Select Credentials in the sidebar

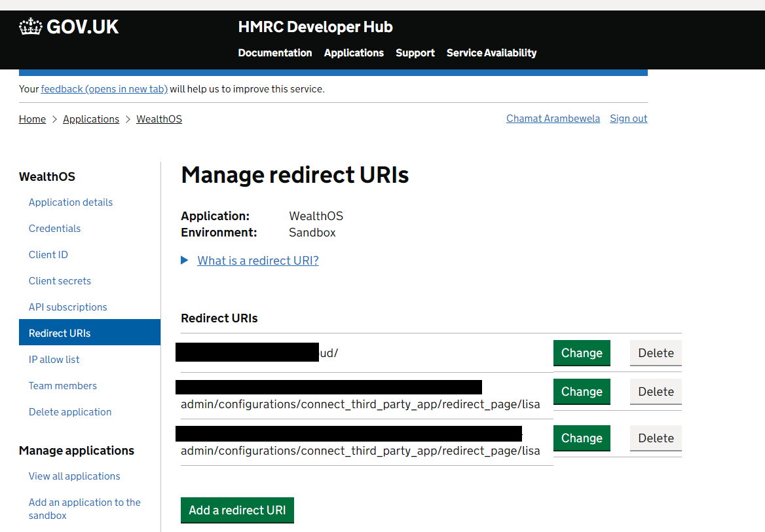click(54, 229)
